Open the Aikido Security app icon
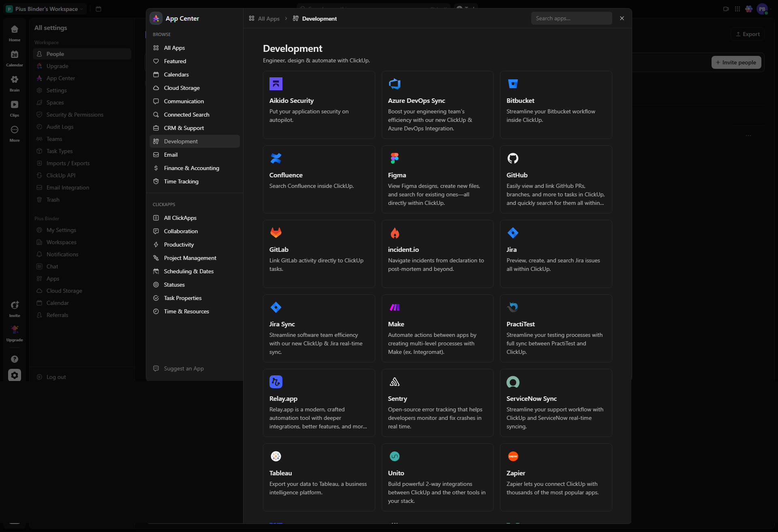Image resolution: width=778 pixels, height=532 pixels. (276, 84)
